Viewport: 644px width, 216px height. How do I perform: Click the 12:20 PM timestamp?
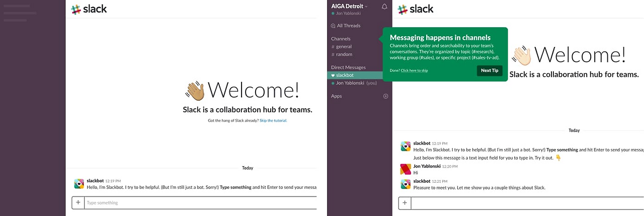[x=451, y=166]
